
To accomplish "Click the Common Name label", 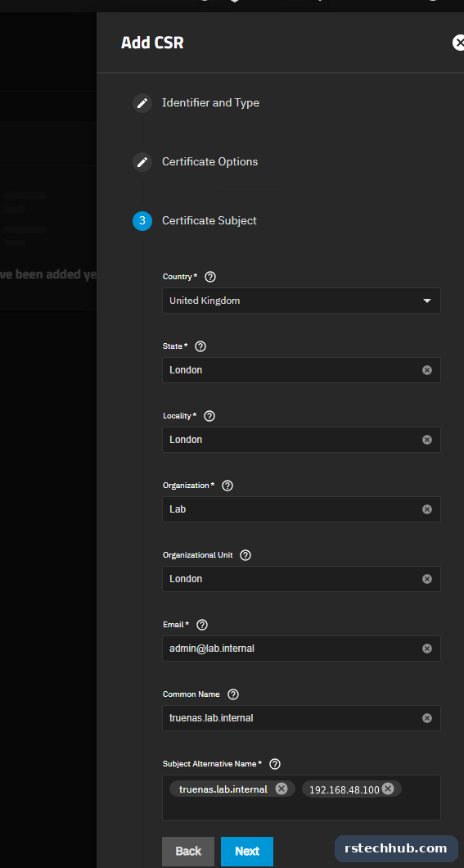I will (x=191, y=694).
